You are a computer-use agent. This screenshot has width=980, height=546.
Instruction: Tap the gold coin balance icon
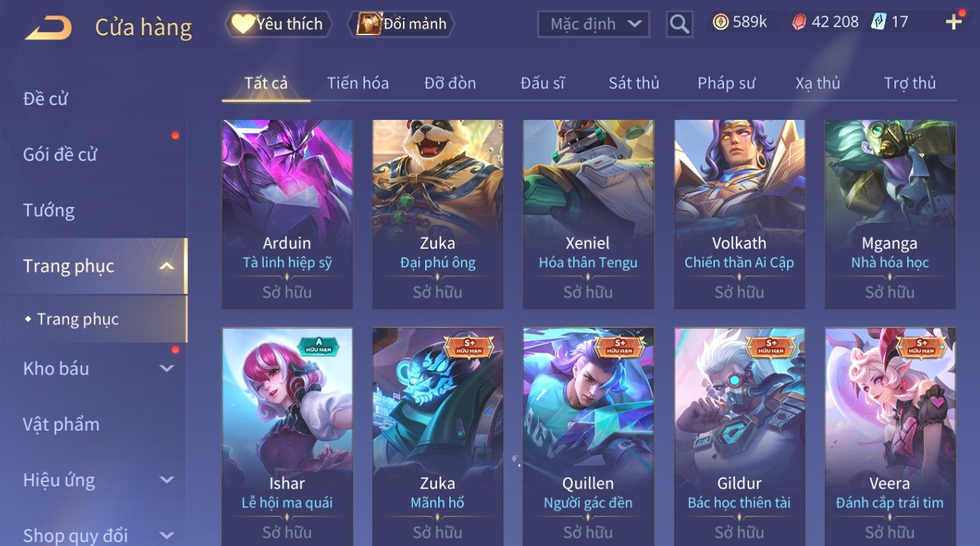coord(720,22)
